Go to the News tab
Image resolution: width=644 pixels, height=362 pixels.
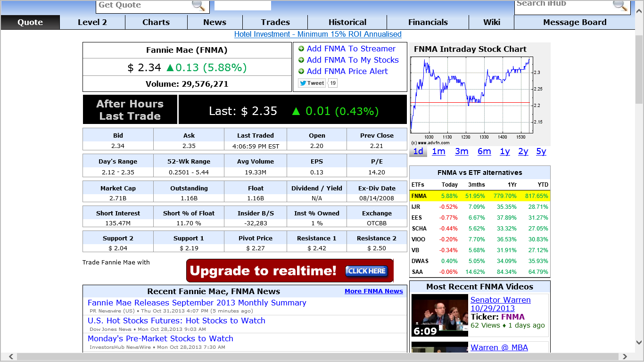tap(215, 22)
